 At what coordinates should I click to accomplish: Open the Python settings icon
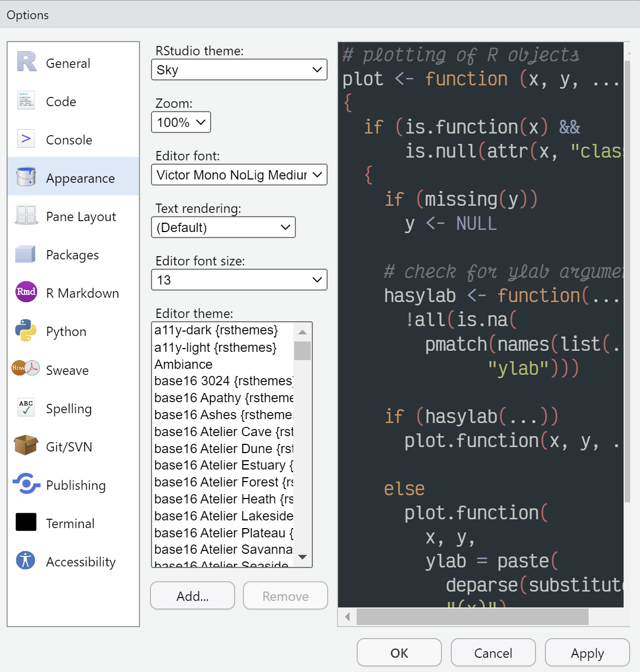pos(25,331)
